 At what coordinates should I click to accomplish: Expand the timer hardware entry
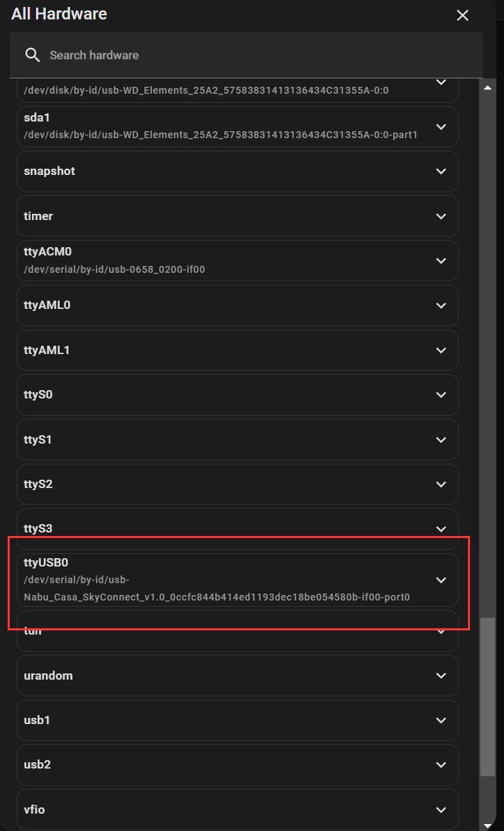[x=441, y=216]
